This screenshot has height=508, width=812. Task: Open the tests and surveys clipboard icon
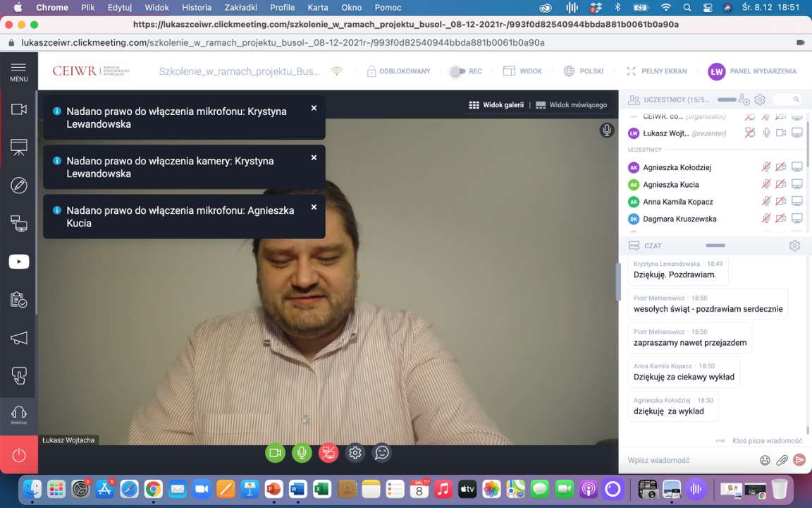coord(19,300)
